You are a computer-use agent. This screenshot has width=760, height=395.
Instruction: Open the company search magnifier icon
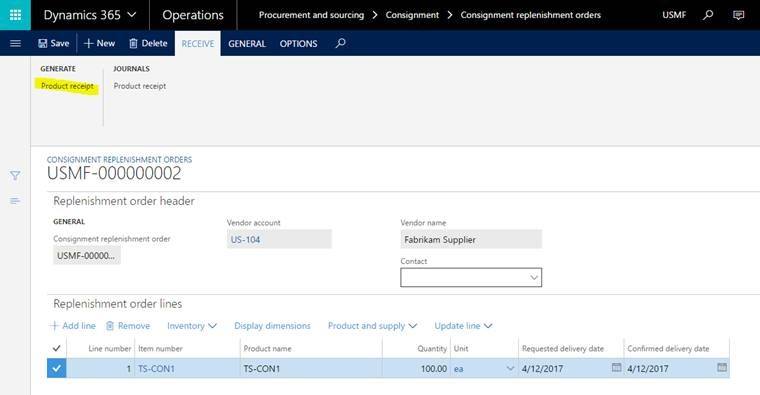[x=708, y=15]
